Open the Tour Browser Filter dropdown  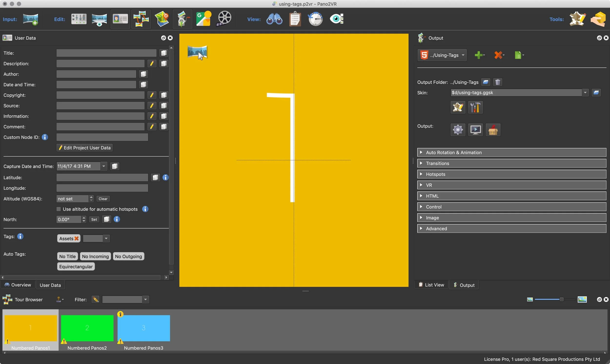point(146,299)
